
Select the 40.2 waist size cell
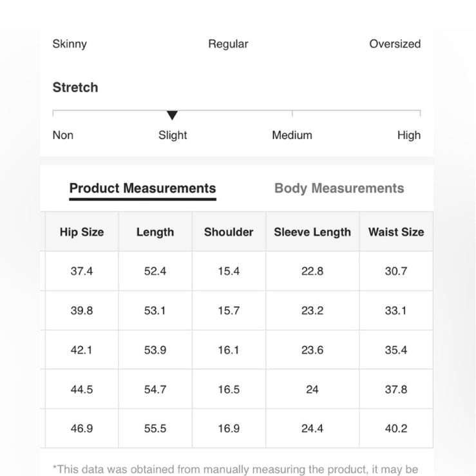pyautogui.click(x=396, y=428)
